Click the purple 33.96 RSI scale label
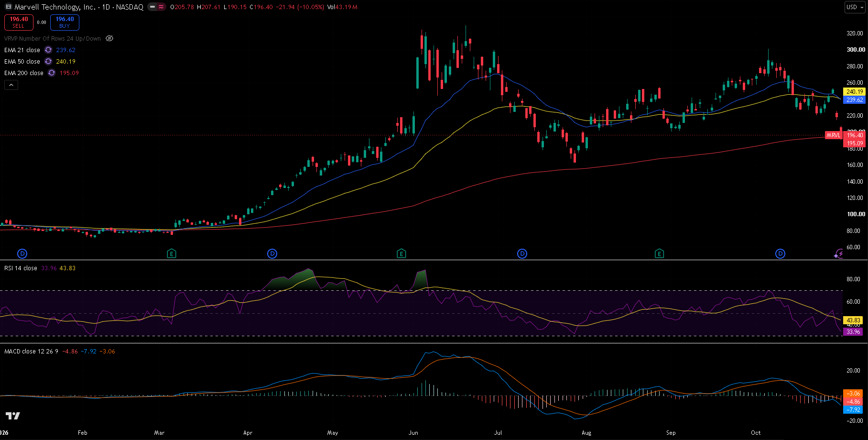 (853, 331)
